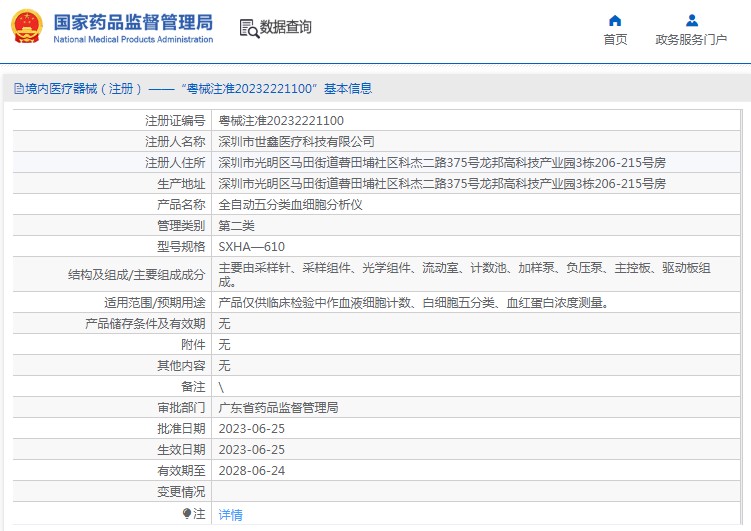This screenshot has width=751, height=531.
Task: Click 第二类 management category value
Action: (x=237, y=226)
